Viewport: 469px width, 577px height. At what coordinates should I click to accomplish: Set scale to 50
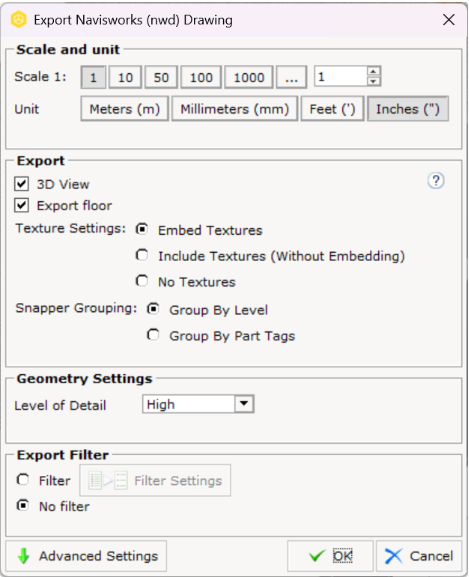point(161,77)
